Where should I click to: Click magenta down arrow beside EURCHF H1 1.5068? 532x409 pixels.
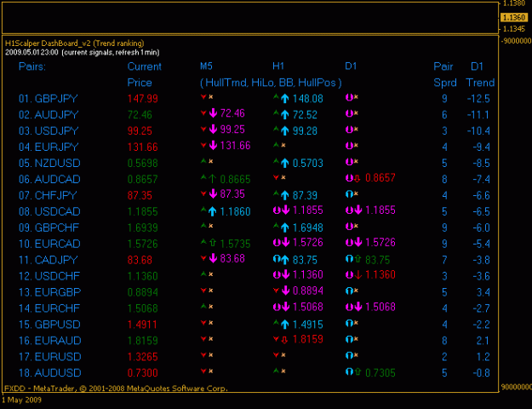(286, 307)
